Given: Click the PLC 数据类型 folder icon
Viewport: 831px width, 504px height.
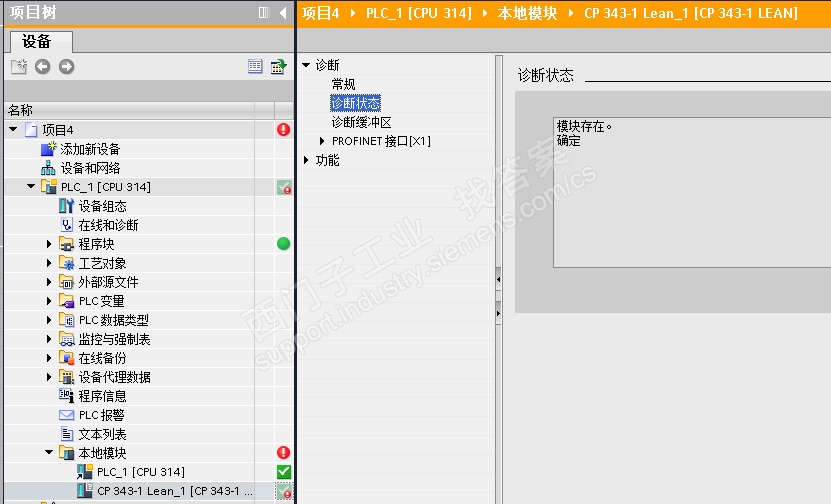Looking at the screenshot, I should click(x=66, y=320).
